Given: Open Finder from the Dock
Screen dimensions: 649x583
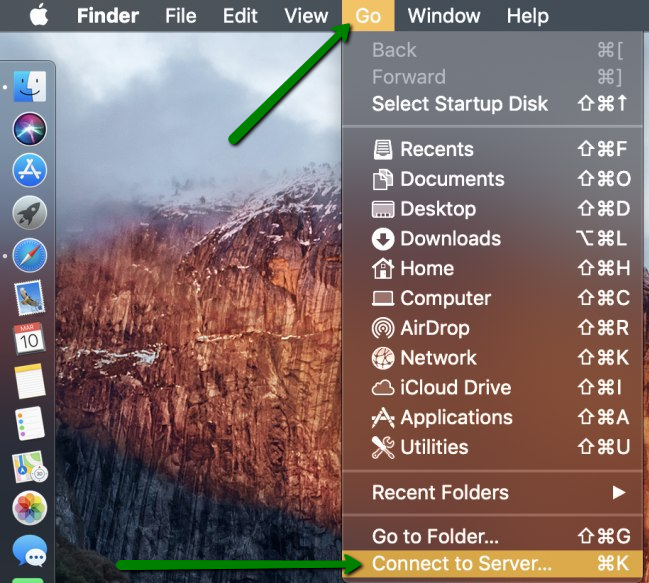Looking at the screenshot, I should [29, 86].
